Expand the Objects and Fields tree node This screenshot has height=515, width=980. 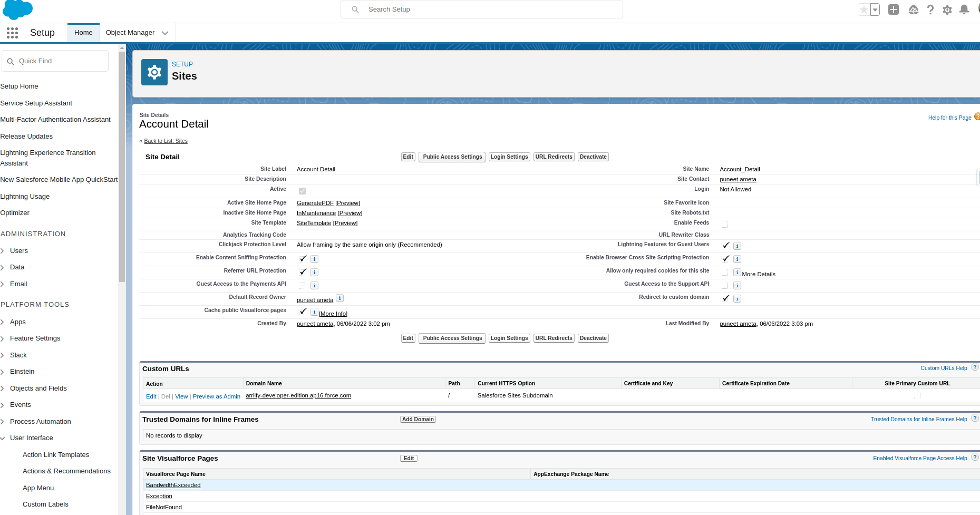tap(3, 388)
